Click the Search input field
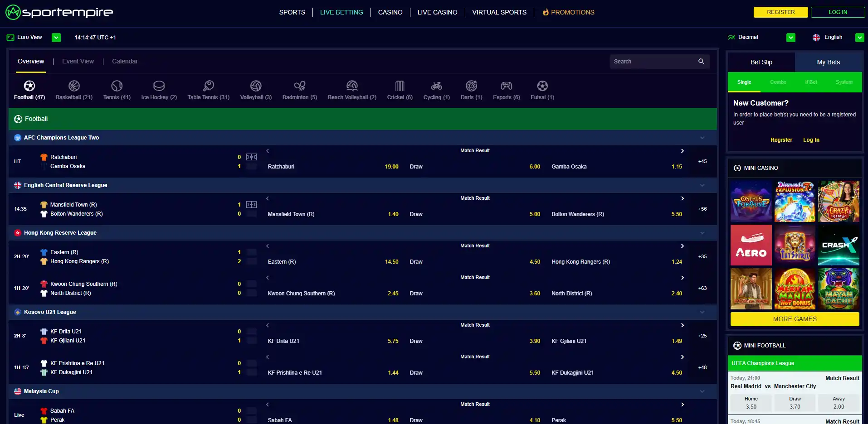This screenshot has height=424, width=868. tap(654, 62)
